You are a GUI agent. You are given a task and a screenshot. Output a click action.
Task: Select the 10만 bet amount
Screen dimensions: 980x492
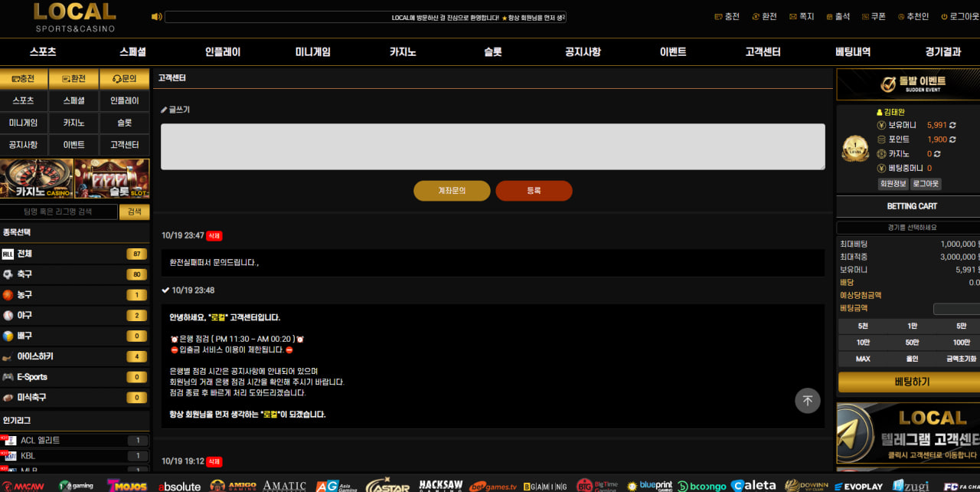863,343
